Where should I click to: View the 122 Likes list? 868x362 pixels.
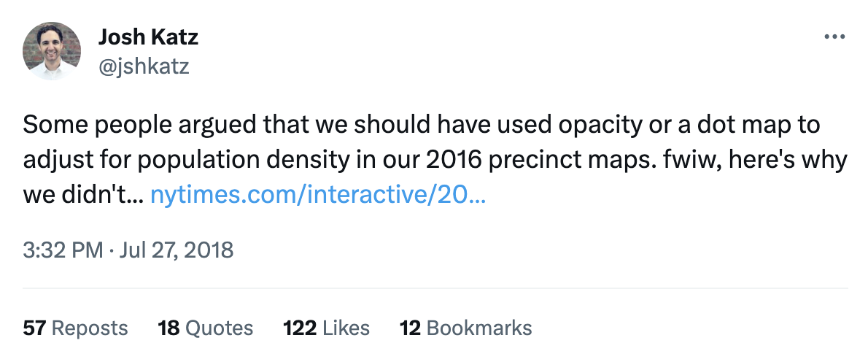coord(327,328)
